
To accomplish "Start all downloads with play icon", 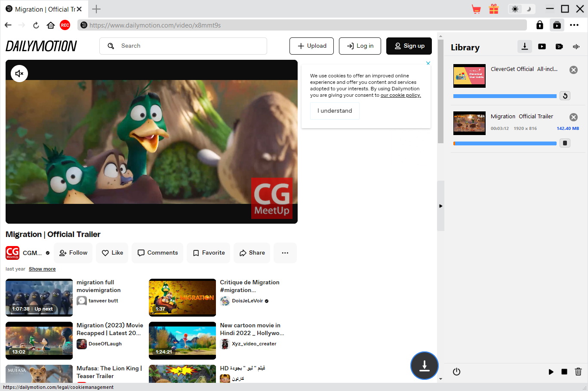I will pos(551,372).
